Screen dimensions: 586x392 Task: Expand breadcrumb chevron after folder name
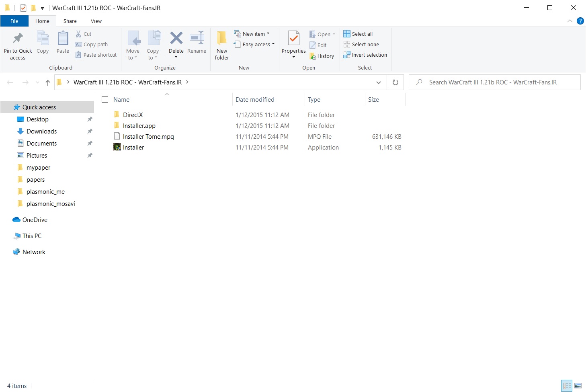187,82
